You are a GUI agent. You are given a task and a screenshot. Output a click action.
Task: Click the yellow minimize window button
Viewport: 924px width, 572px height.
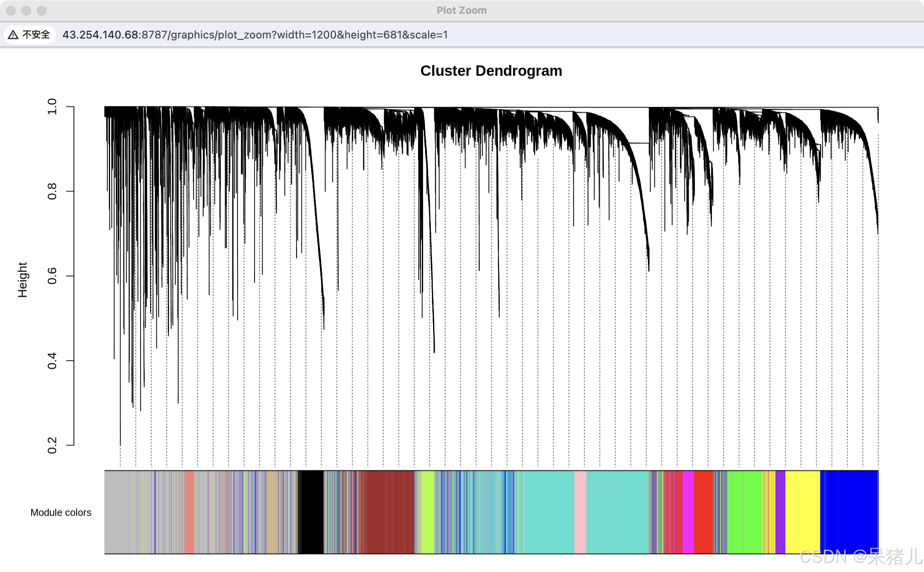pos(26,10)
